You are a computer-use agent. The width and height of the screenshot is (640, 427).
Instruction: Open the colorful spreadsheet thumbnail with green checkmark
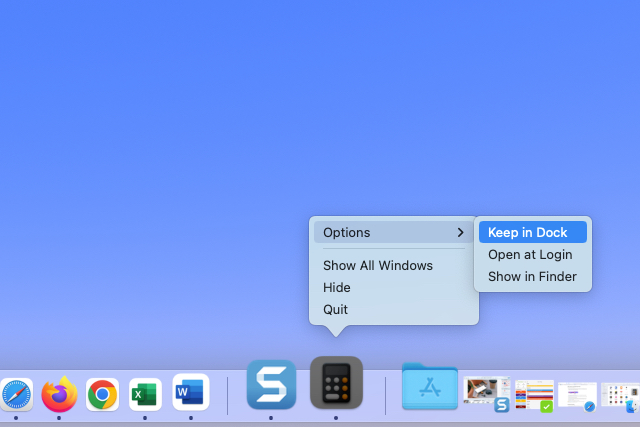tap(534, 395)
